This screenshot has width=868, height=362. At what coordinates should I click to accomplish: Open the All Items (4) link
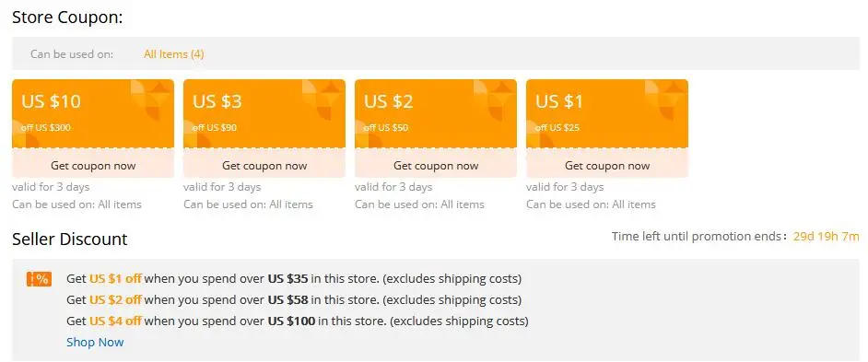[174, 53]
